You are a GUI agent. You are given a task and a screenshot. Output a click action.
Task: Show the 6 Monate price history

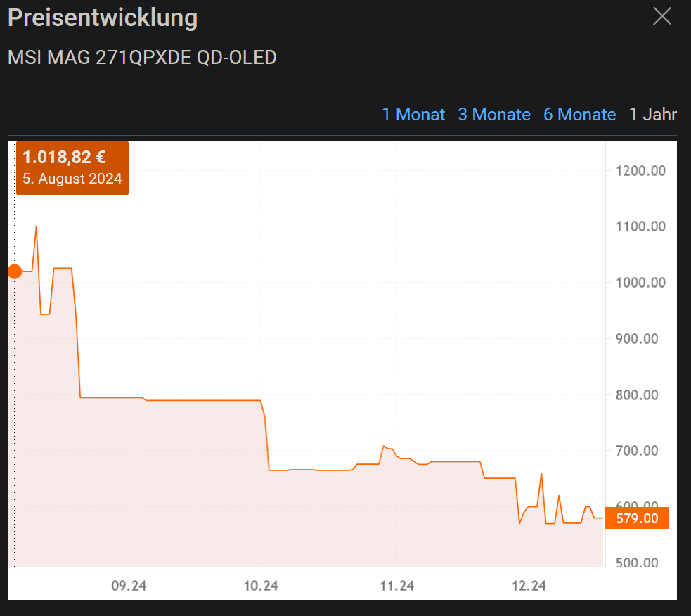(x=579, y=115)
